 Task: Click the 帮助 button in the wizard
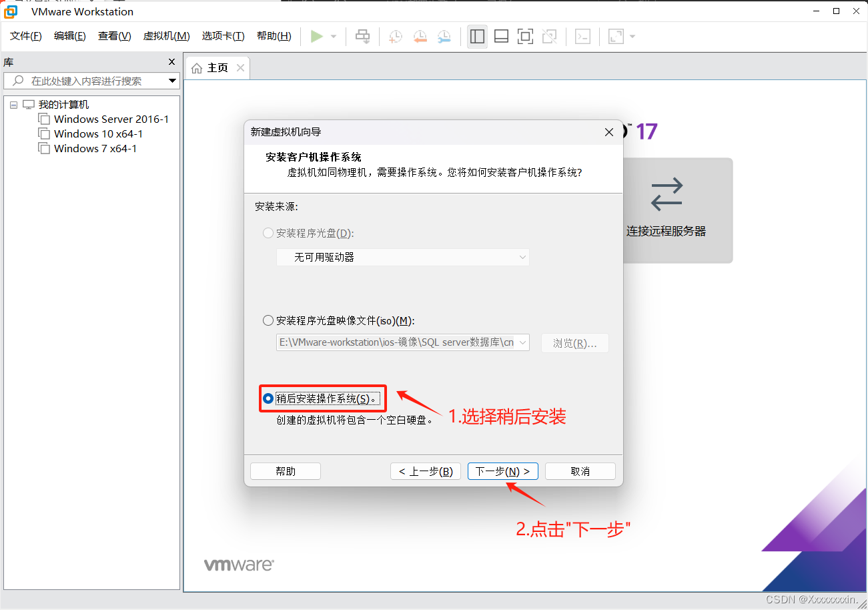[286, 471]
